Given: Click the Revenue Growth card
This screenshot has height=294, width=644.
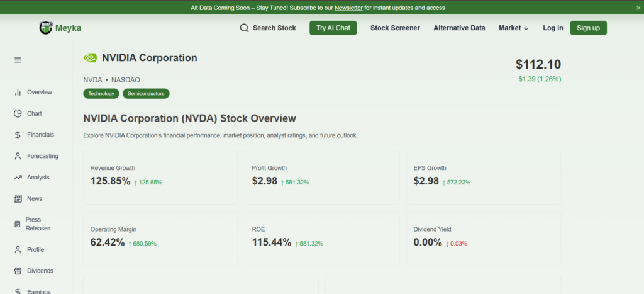Looking at the screenshot, I should coord(160,178).
